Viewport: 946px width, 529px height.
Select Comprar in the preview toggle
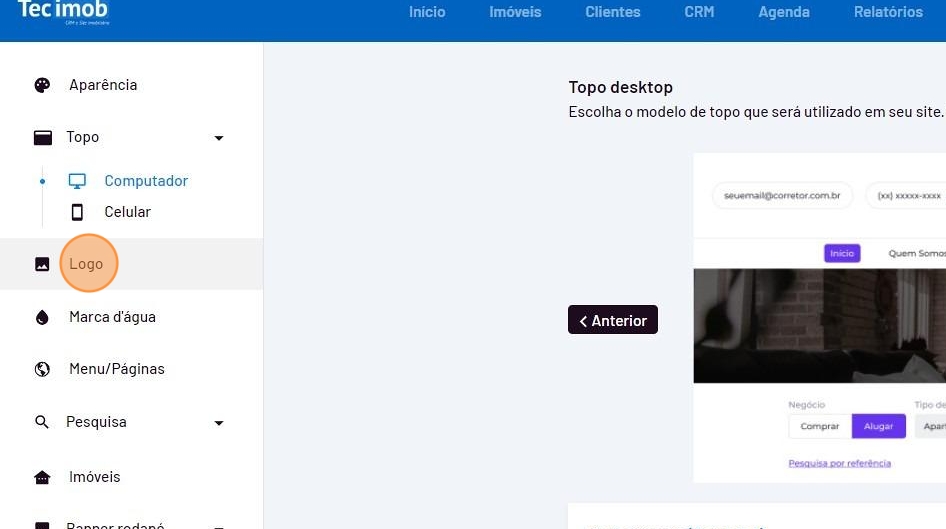point(820,426)
